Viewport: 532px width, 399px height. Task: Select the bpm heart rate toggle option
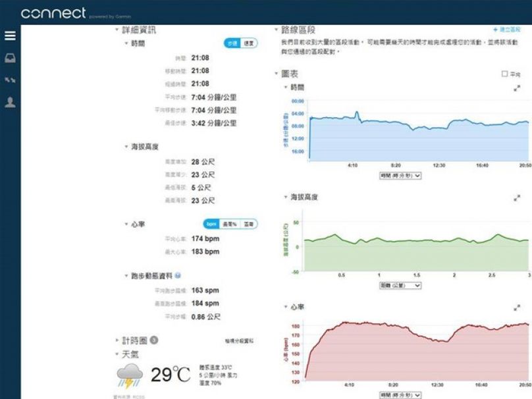point(211,225)
